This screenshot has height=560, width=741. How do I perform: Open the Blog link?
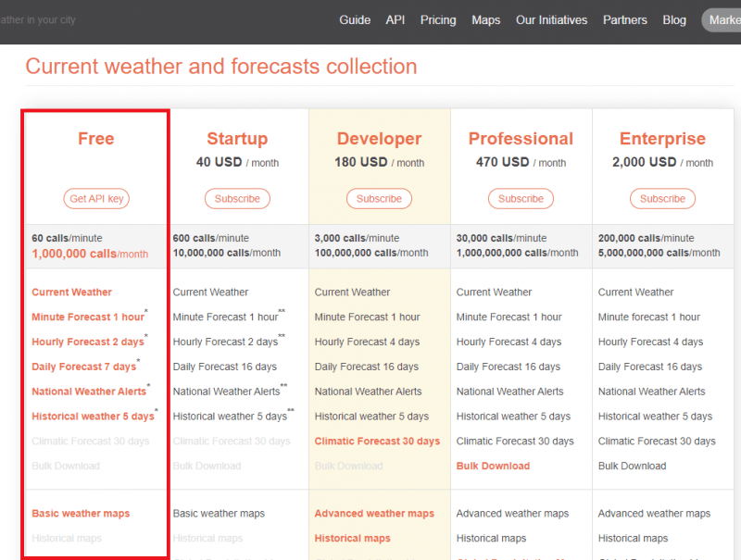click(674, 20)
